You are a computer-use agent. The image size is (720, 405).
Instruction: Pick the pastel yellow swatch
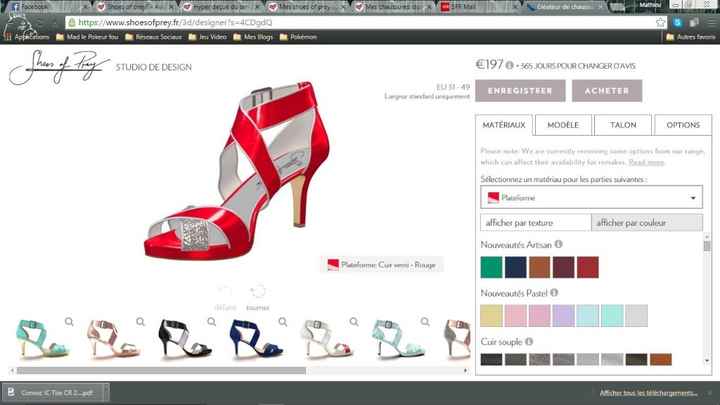click(x=491, y=315)
